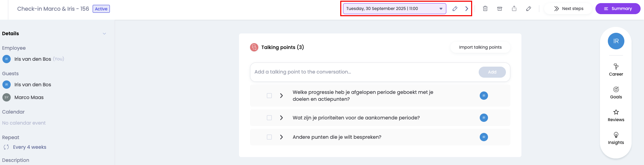
Task: Expand the 'Andere punten' talking point
Action: pos(281,137)
